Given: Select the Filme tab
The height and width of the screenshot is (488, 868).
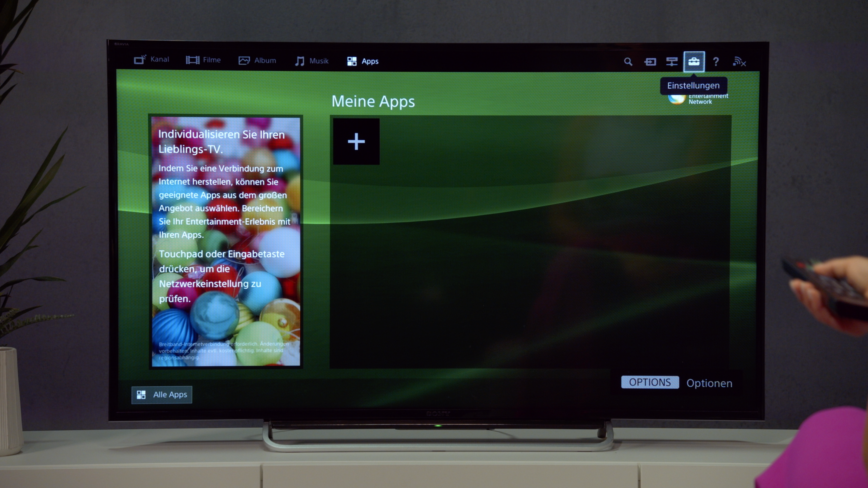Looking at the screenshot, I should pos(203,61).
